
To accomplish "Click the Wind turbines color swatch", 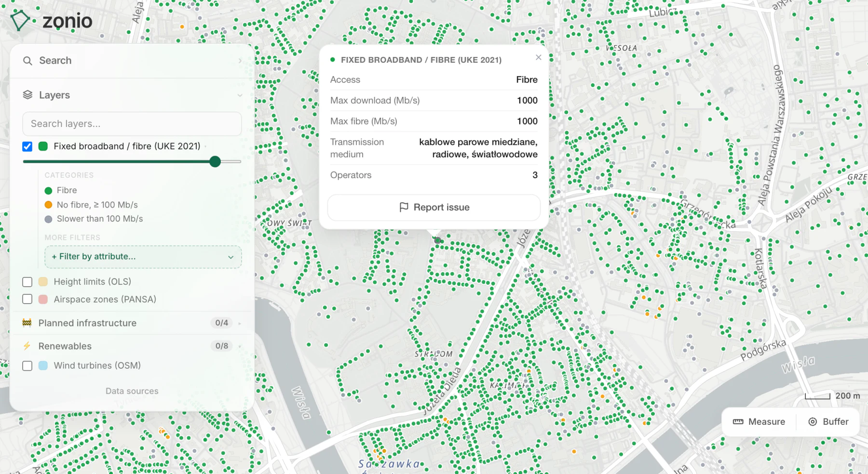I will (x=43, y=366).
